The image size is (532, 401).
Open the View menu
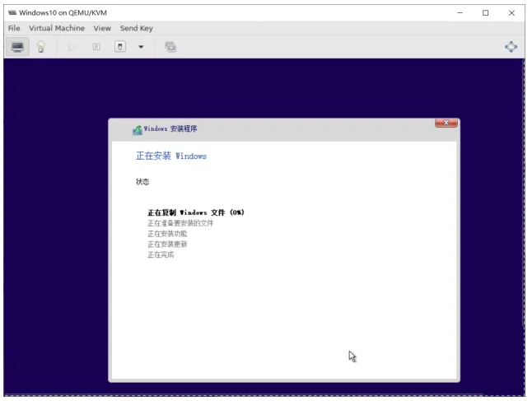tap(102, 28)
